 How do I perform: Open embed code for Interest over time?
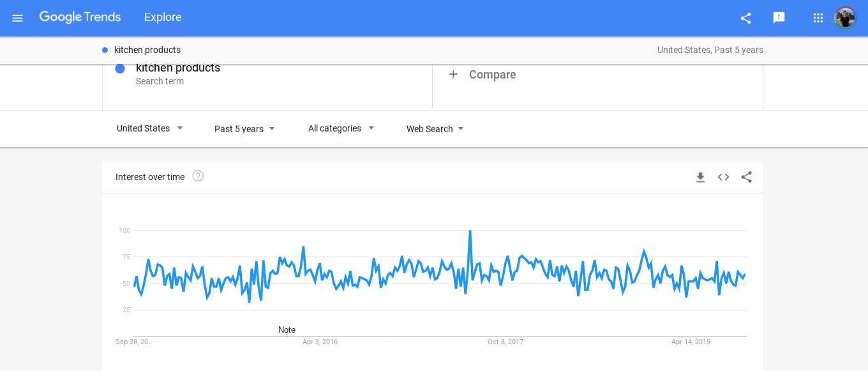click(723, 177)
